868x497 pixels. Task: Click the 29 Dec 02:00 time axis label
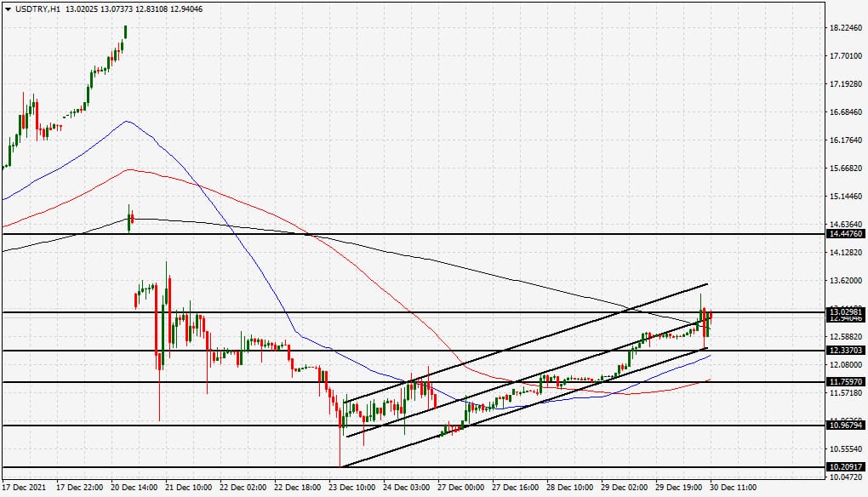(x=625, y=488)
